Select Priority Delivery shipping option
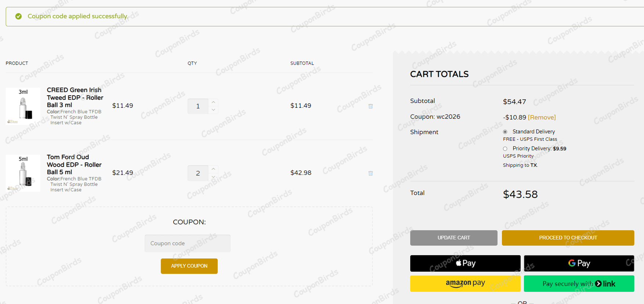The image size is (644, 304). click(505, 149)
